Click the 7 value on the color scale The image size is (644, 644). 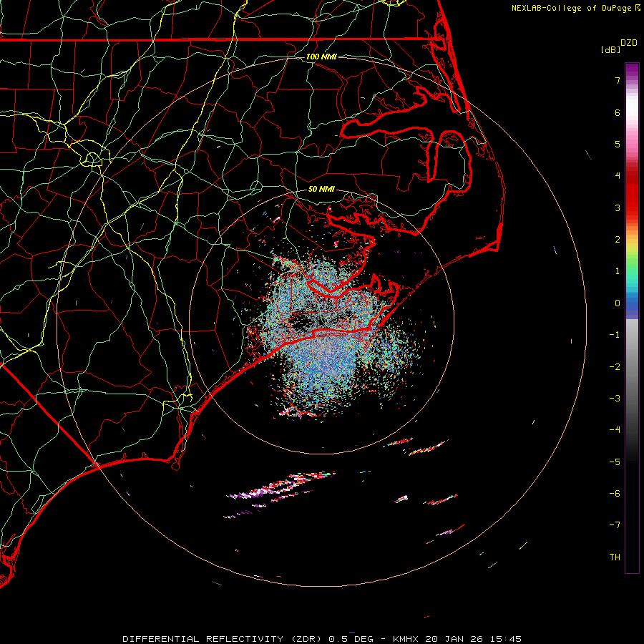[618, 80]
